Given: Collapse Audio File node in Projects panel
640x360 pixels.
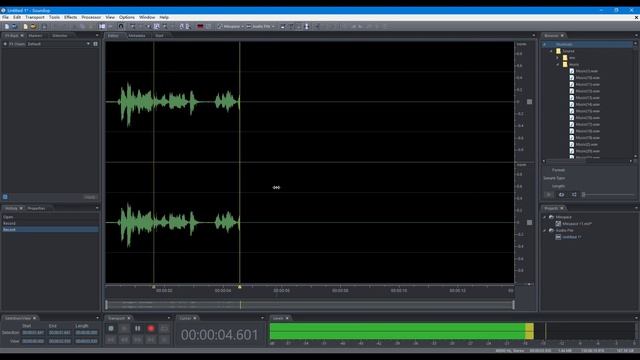Looking at the screenshot, I should 544,230.
